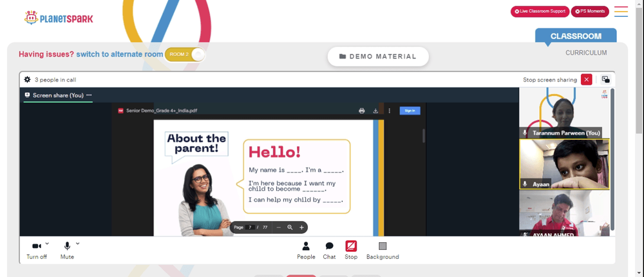Expand the camera options chevron
The height and width of the screenshot is (277, 644).
47,244
